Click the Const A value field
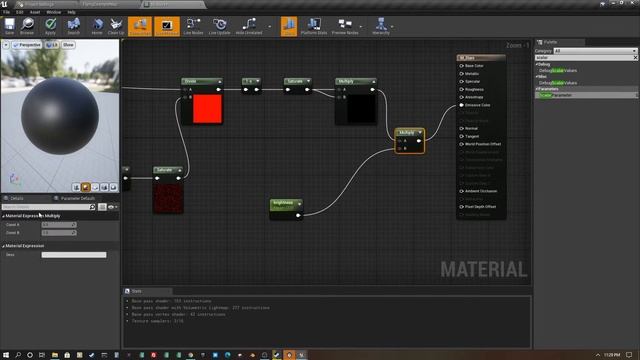Image resolution: width=640 pixels, height=360 pixels. tap(59, 225)
